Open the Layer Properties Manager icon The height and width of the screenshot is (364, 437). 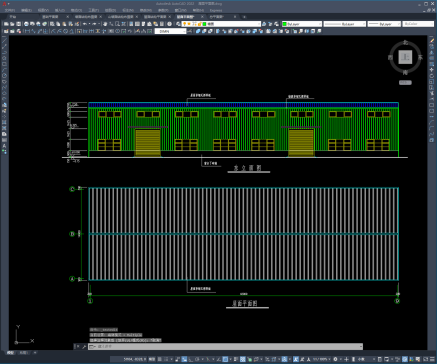point(179,24)
